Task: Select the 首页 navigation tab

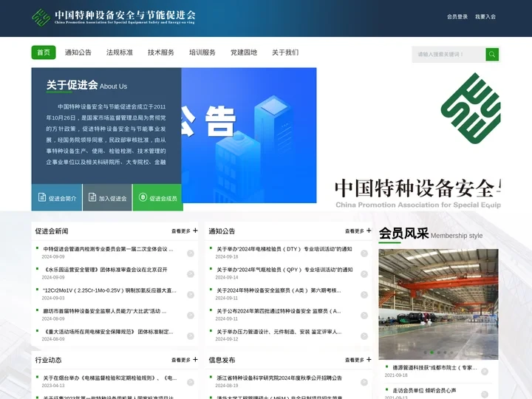Action: point(44,52)
